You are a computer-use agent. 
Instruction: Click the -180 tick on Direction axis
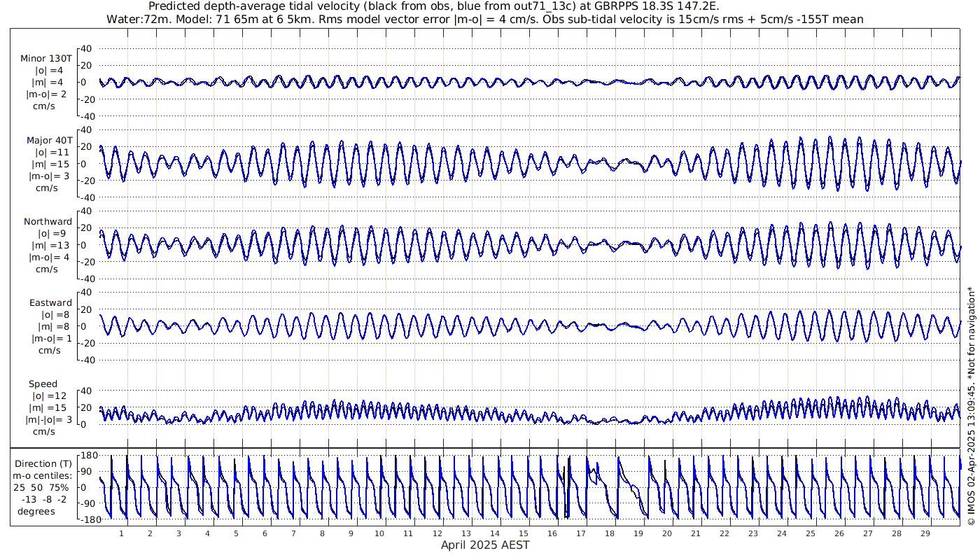pos(87,519)
